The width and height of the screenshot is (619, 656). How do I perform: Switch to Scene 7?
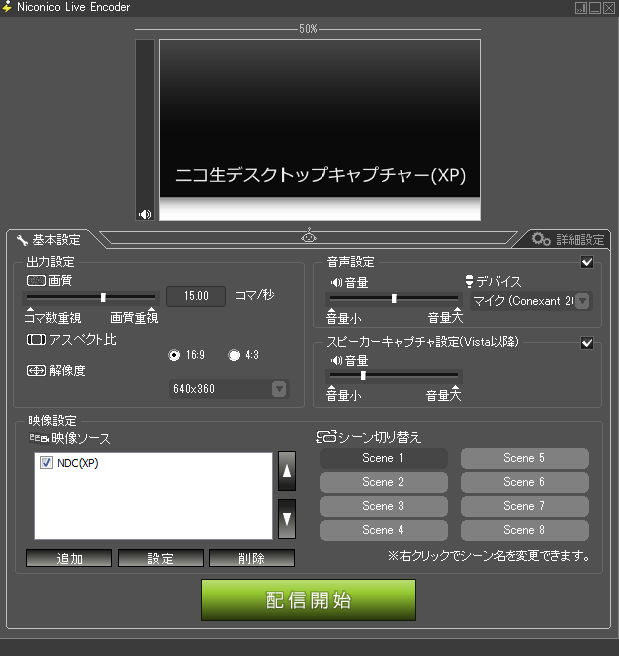524,506
